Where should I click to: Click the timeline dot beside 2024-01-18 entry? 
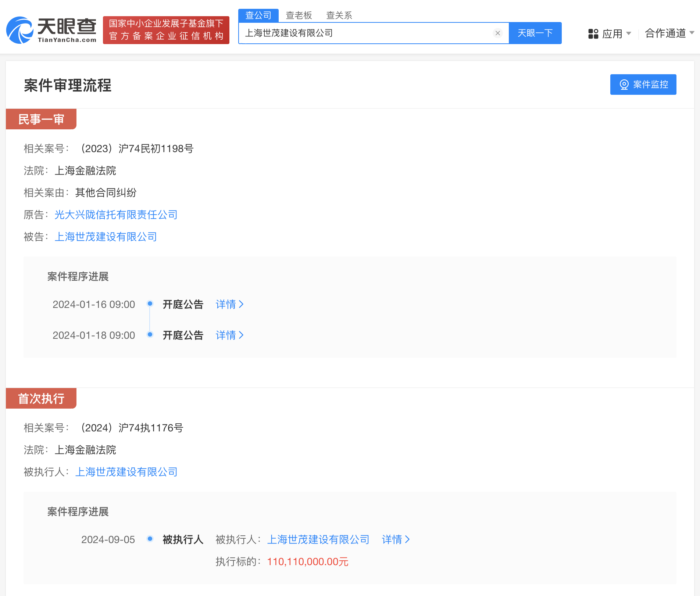point(150,335)
